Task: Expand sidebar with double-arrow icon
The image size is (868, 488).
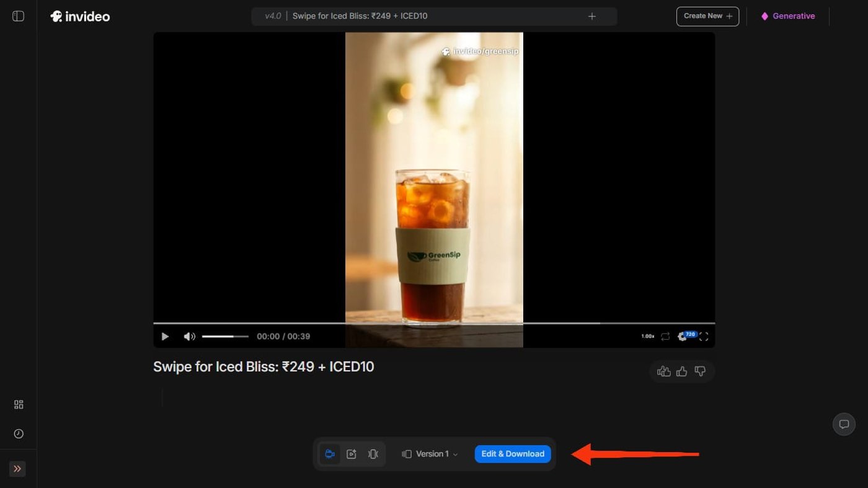Action: [x=17, y=469]
